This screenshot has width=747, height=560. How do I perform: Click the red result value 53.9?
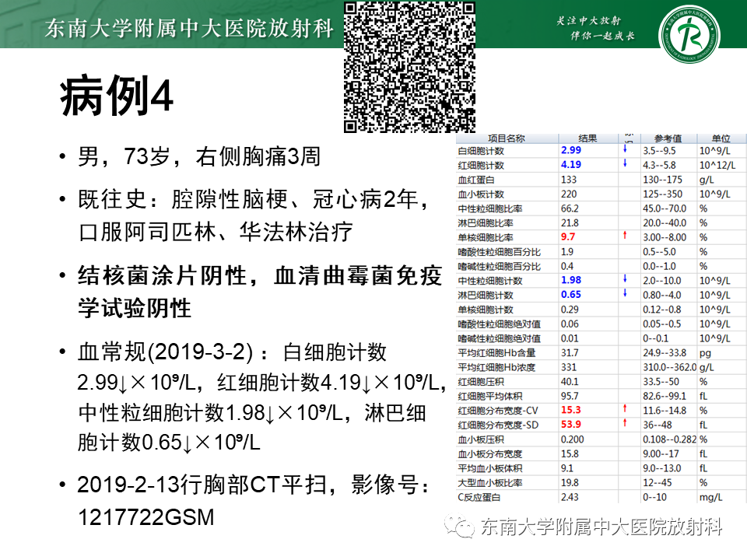point(570,424)
